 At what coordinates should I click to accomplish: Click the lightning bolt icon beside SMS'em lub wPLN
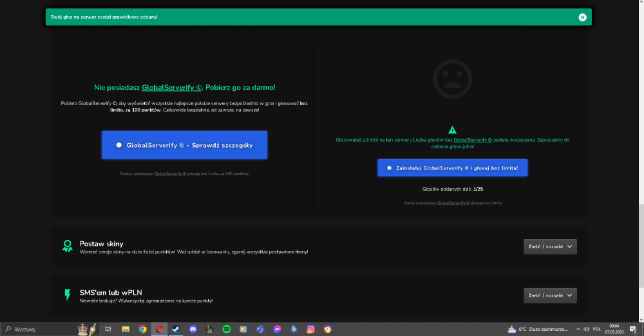click(x=68, y=295)
